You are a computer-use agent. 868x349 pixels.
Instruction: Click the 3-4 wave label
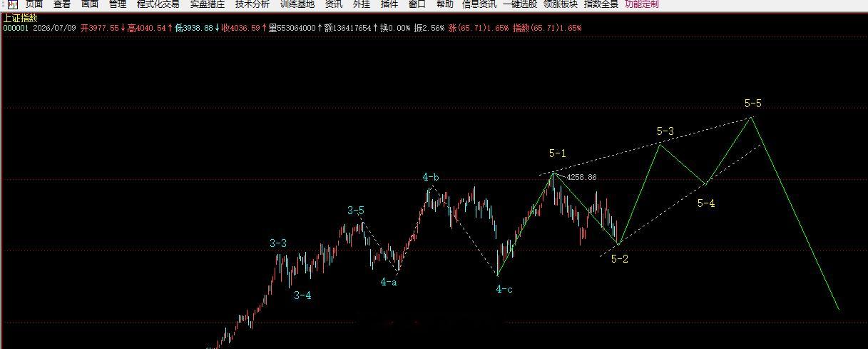coord(302,295)
